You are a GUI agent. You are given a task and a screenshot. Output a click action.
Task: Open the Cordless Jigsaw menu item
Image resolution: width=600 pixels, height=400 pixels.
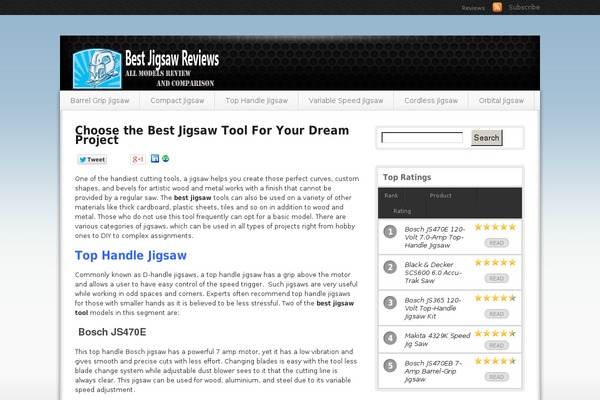coord(431,101)
